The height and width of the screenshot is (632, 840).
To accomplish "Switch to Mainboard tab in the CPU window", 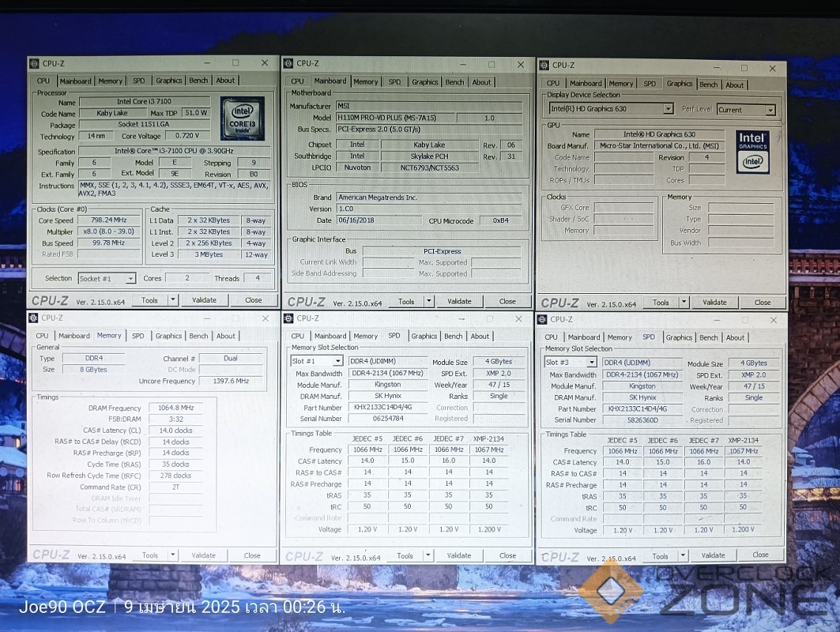I will (x=76, y=81).
